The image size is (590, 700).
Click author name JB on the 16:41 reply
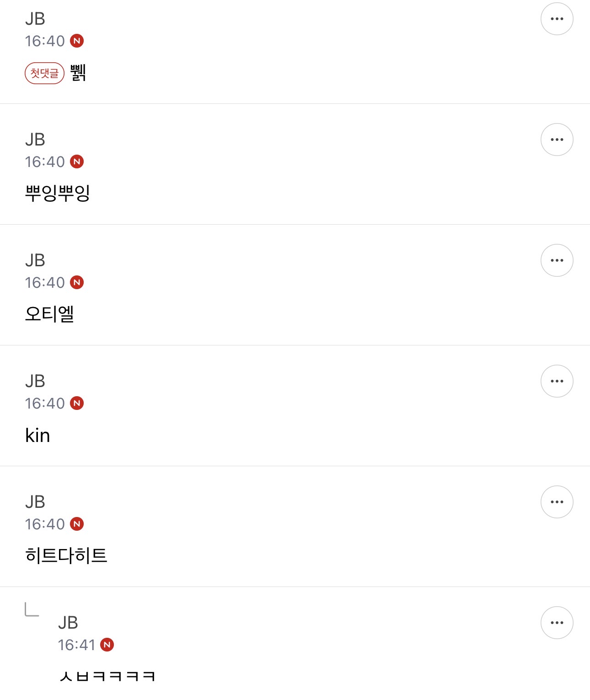[68, 623]
